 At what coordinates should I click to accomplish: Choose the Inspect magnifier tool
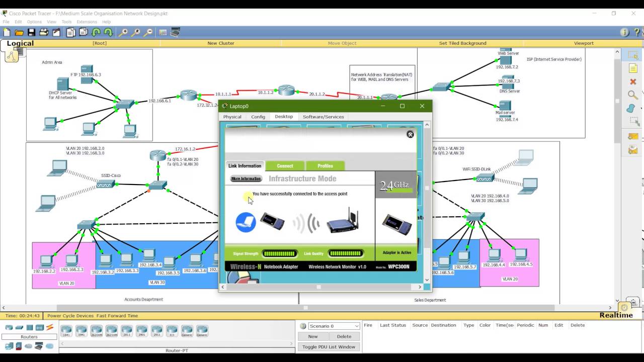(x=632, y=95)
